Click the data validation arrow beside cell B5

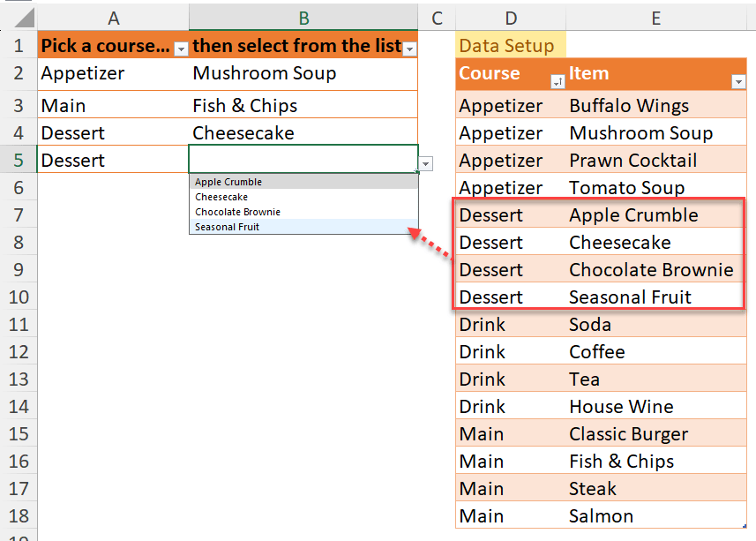click(x=426, y=164)
